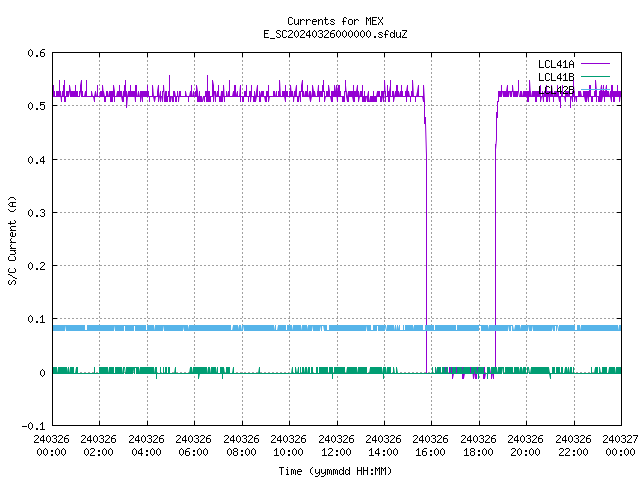This screenshot has height=480, width=640.
Task: Click the y-axis tick value -0.1
Action: click(x=33, y=426)
